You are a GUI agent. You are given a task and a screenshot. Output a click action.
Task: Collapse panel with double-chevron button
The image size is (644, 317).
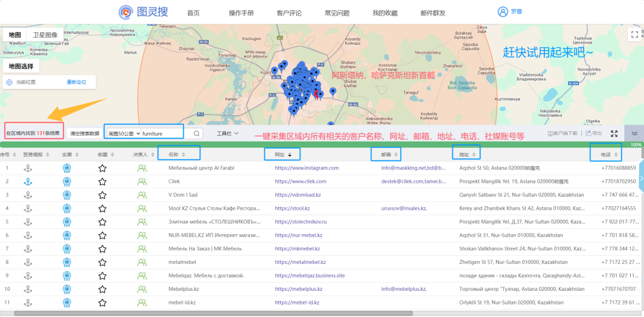click(x=634, y=133)
